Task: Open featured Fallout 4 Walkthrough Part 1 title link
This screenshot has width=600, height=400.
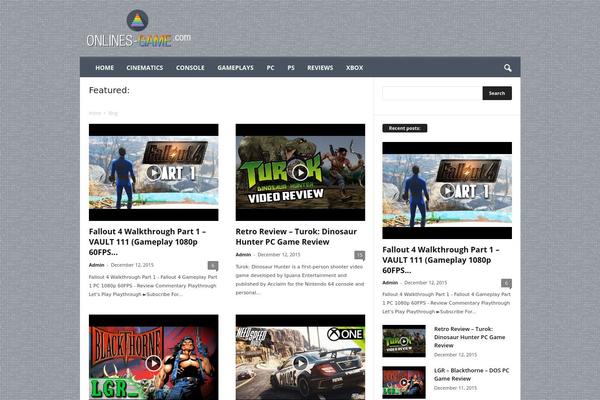Action: pyautogui.click(x=147, y=242)
